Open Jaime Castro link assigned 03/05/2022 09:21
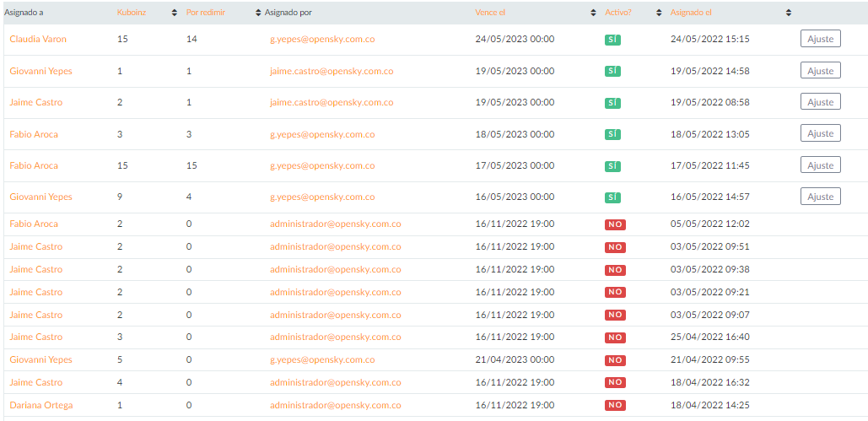868x421 pixels. click(36, 292)
